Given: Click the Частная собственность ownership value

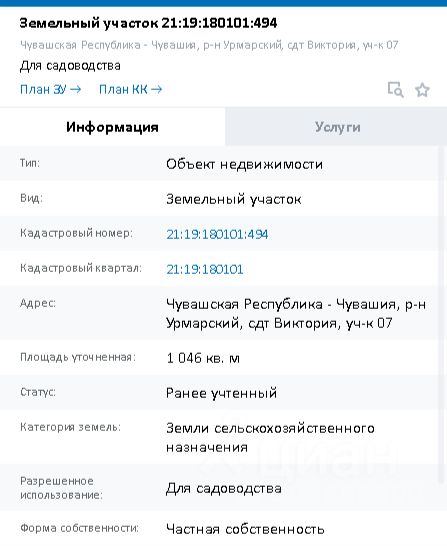Looking at the screenshot, I should tap(245, 529).
